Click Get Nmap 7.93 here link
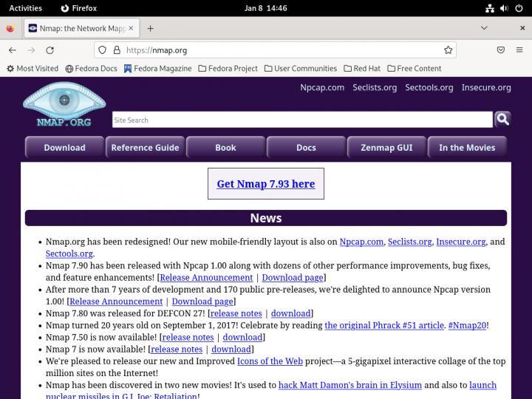The width and height of the screenshot is (532, 399). pyautogui.click(x=266, y=183)
